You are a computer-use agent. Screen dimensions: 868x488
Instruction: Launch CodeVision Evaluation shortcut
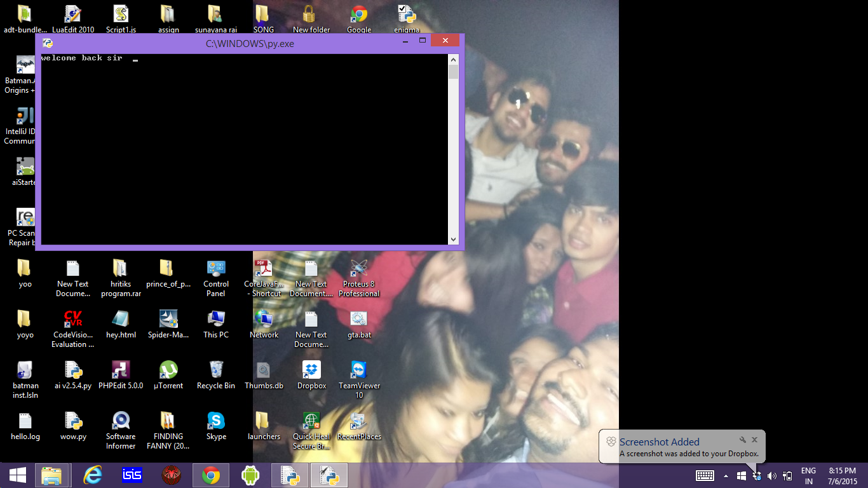coord(73,329)
